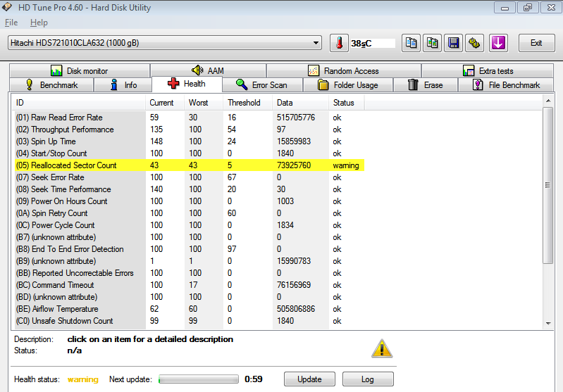
Task: Click the ID column header
Action: pyautogui.click(x=78, y=103)
